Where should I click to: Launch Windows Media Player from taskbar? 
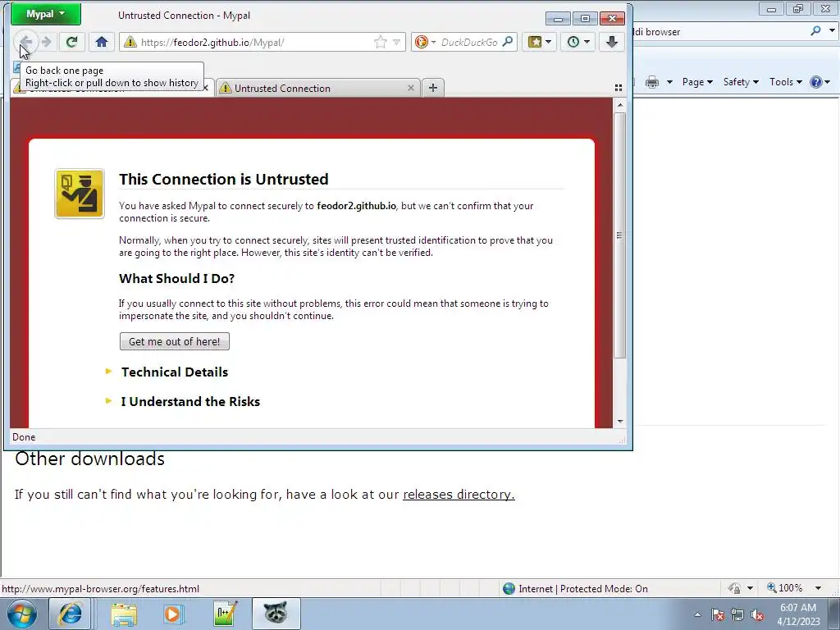(x=172, y=614)
